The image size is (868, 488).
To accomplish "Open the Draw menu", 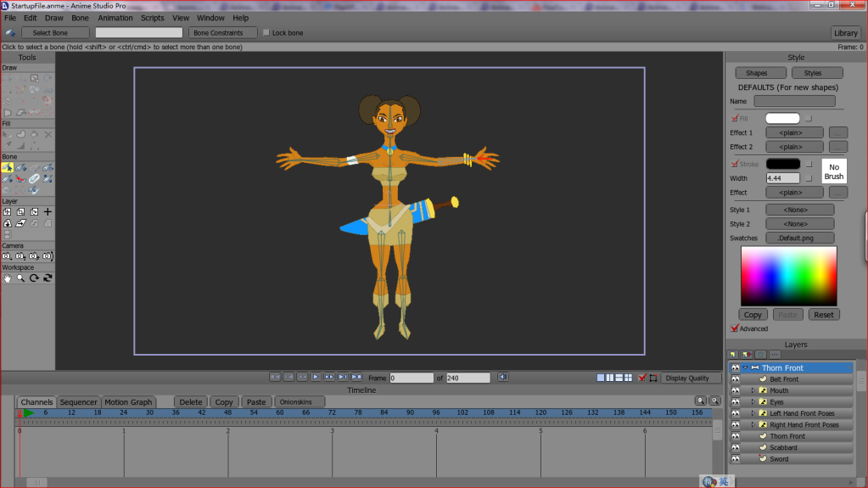I will point(53,18).
